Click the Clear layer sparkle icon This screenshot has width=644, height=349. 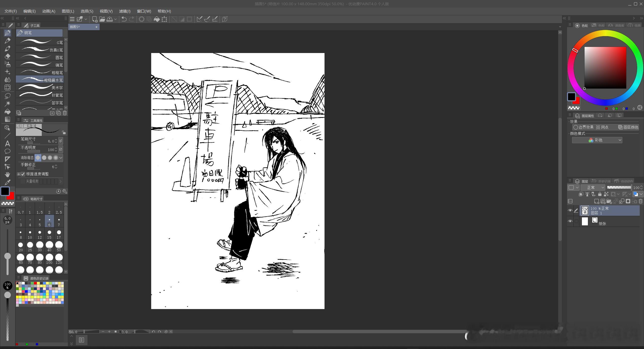tap(142, 19)
